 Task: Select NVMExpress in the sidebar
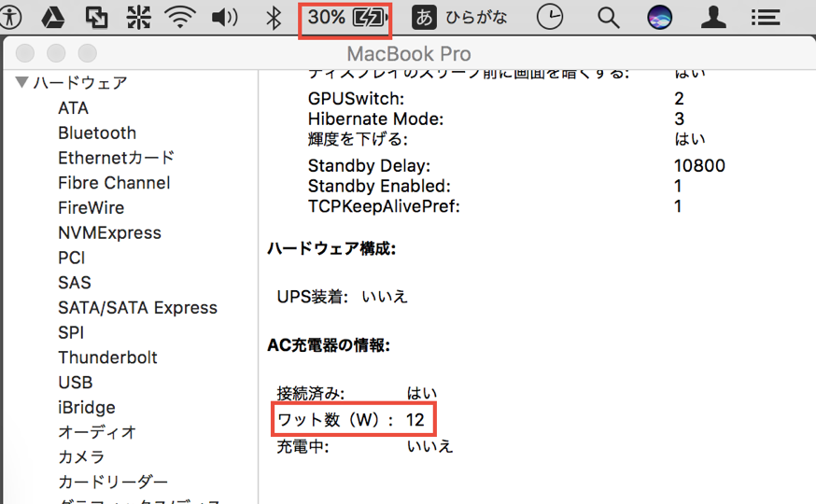tap(109, 232)
